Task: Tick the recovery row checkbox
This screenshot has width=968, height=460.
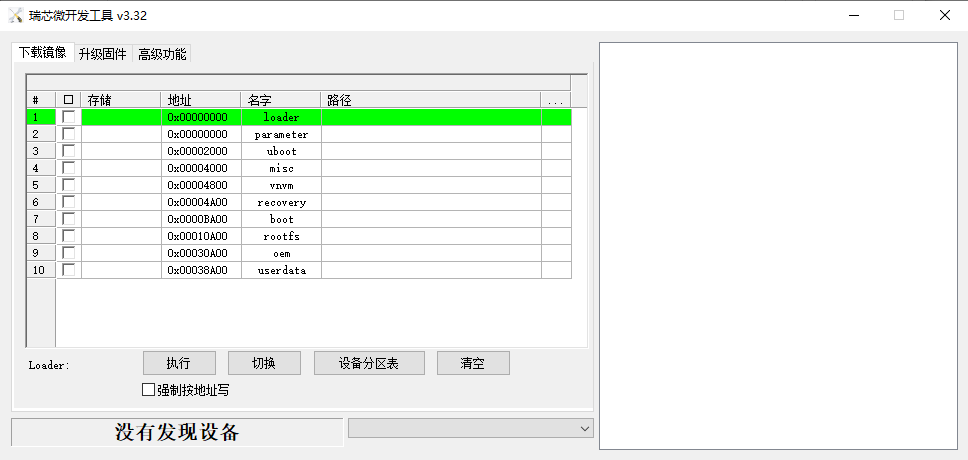Action: coord(69,202)
